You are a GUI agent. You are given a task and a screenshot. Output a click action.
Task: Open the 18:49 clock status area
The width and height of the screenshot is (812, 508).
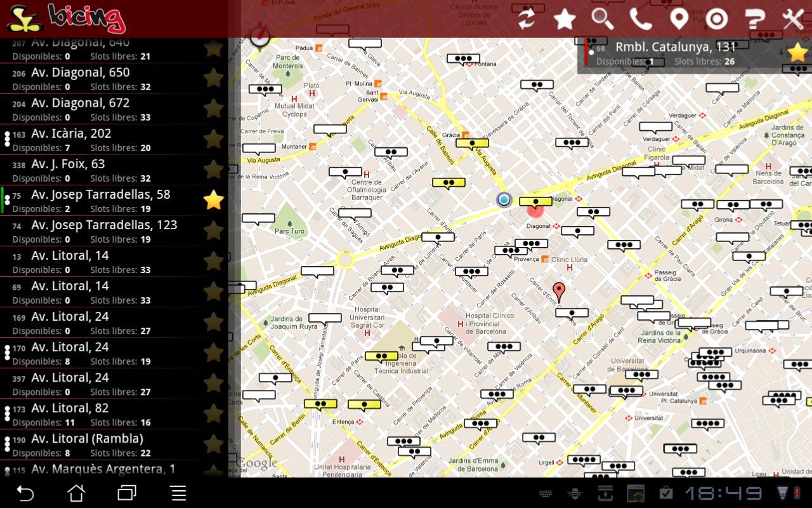(723, 493)
